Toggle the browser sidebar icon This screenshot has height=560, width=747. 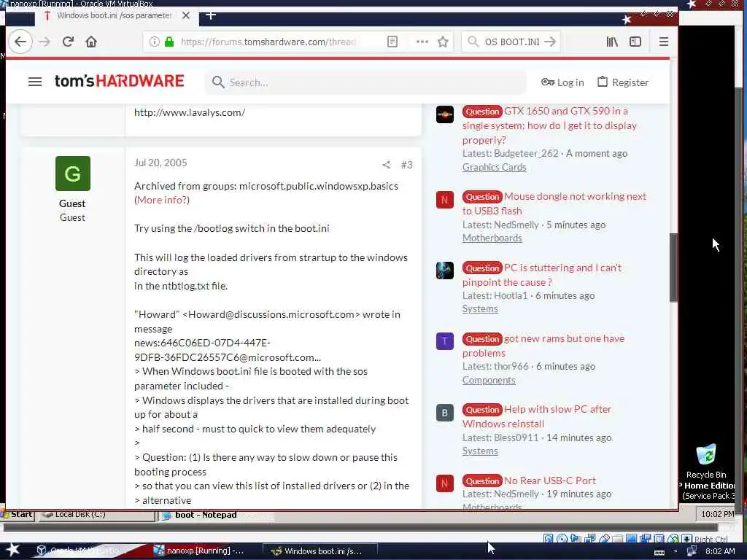[635, 42]
